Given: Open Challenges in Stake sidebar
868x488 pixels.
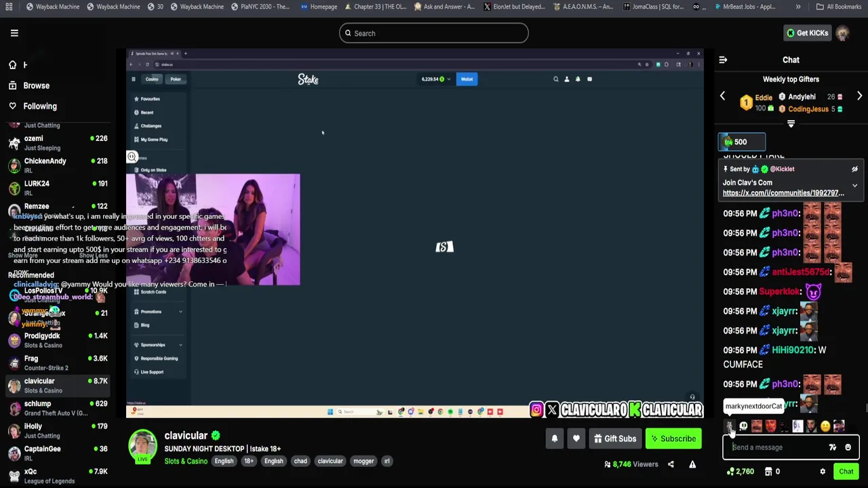Looking at the screenshot, I should (x=148, y=126).
